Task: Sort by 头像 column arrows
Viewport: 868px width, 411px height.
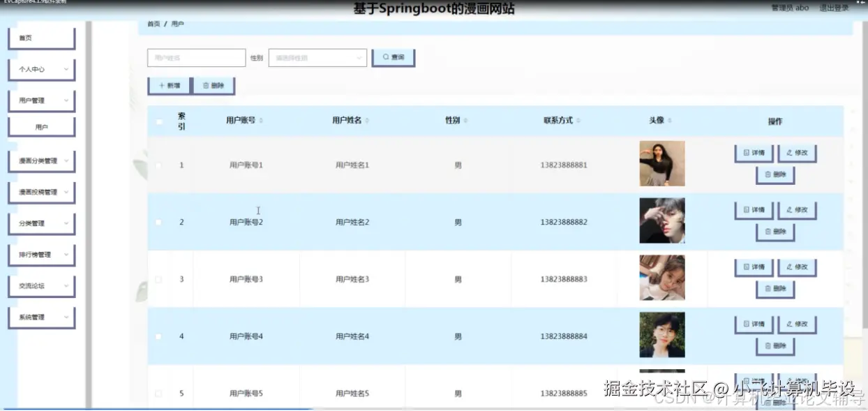Action: (x=670, y=121)
